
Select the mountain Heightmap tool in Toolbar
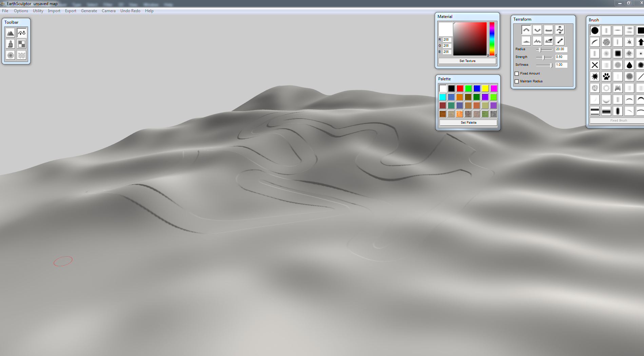[11, 33]
